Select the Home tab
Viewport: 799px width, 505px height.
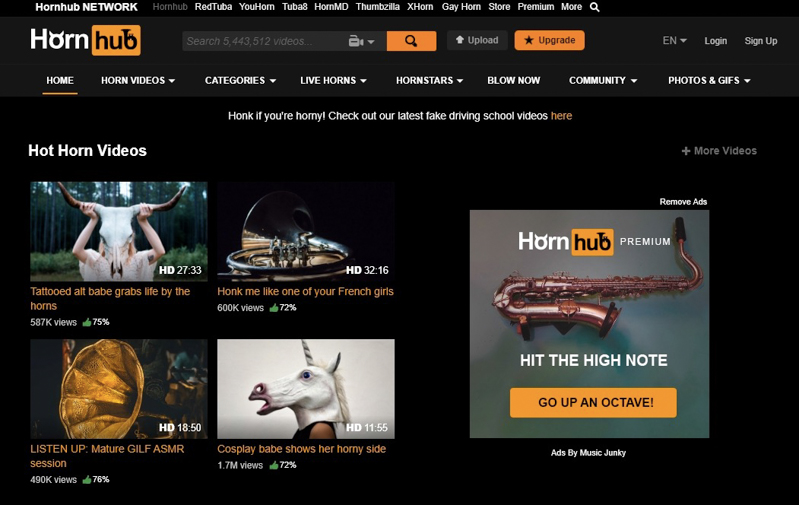pyautogui.click(x=60, y=81)
